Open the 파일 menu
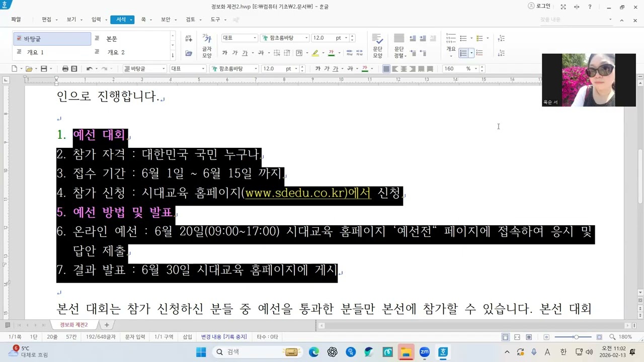 tap(16, 20)
